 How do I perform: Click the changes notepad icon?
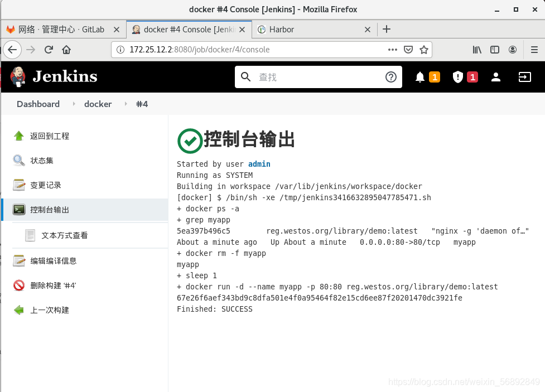[x=19, y=185]
